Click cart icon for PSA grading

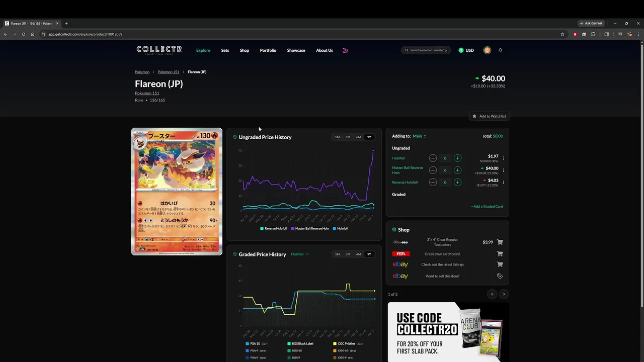point(500,254)
